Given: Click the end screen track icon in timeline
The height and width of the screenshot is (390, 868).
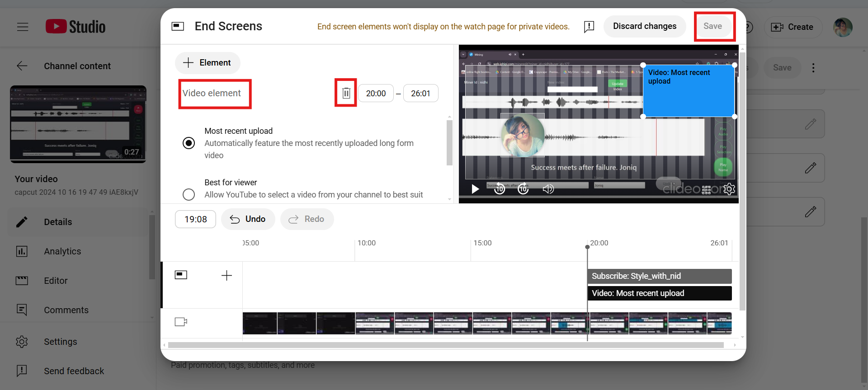Looking at the screenshot, I should point(181,275).
